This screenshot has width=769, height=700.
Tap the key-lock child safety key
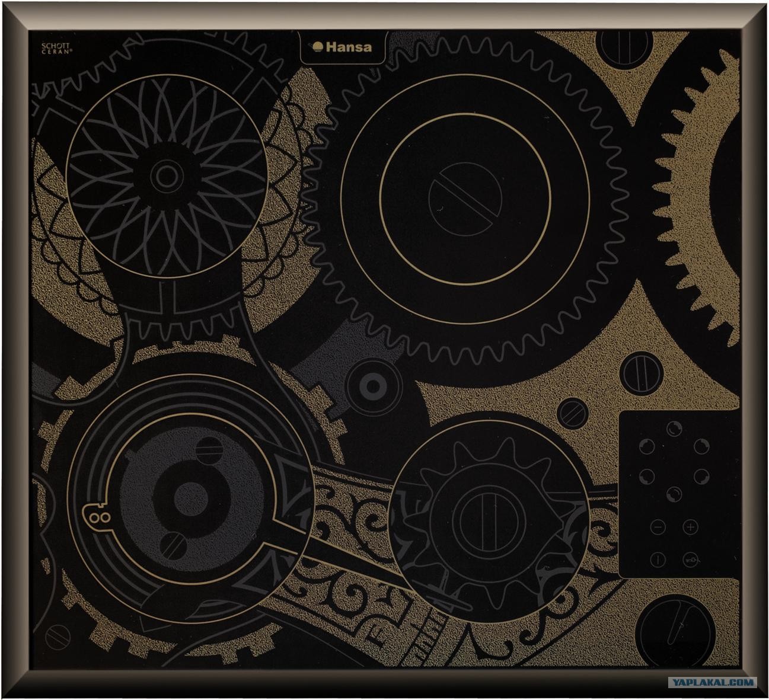tap(691, 560)
